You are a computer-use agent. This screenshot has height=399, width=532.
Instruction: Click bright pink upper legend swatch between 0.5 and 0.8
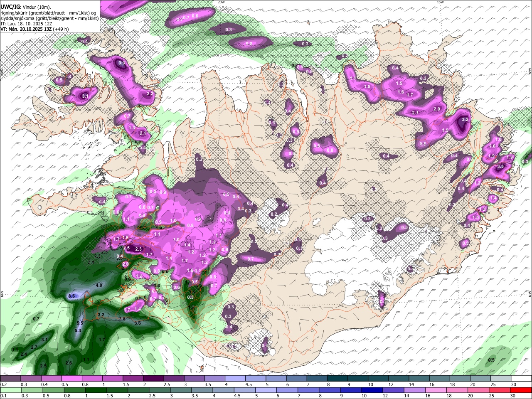pos(71,379)
